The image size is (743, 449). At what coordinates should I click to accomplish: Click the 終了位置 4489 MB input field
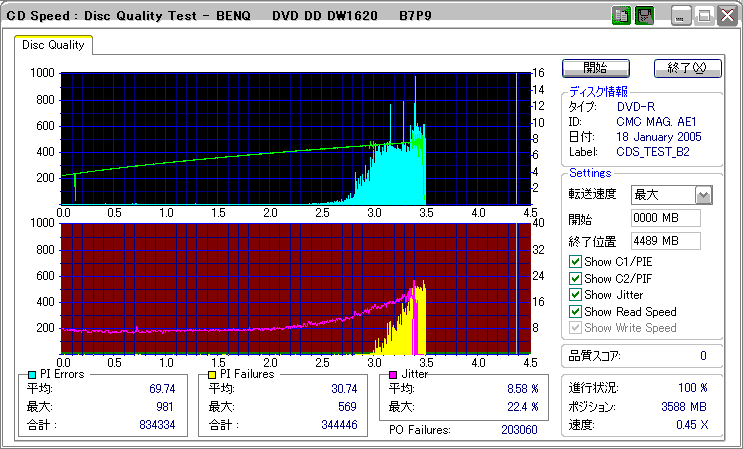point(666,241)
